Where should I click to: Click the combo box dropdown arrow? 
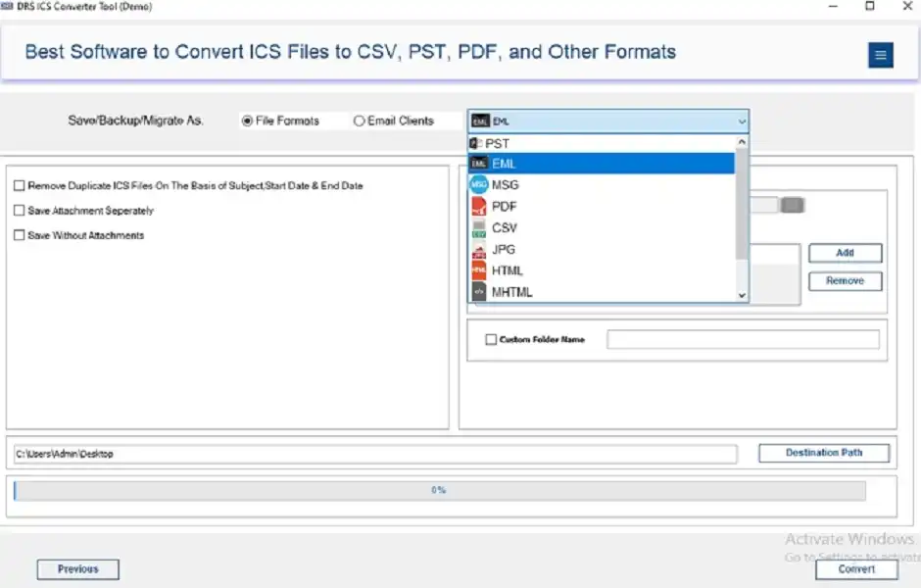click(742, 122)
